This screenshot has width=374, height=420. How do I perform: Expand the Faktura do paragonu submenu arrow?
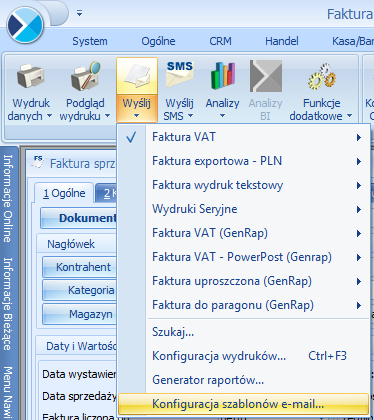[359, 305]
